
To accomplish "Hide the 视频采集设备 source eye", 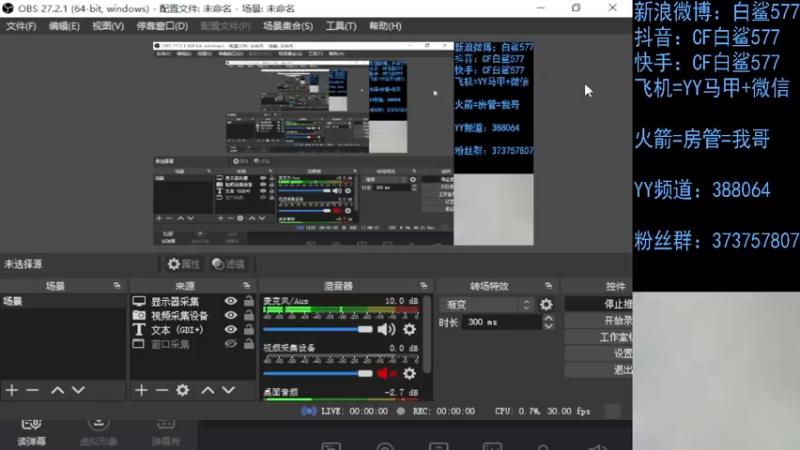I will click(231, 315).
